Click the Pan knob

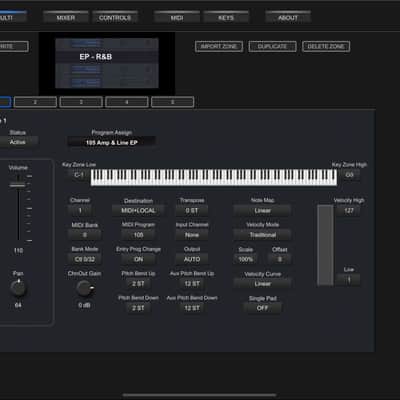point(18,288)
